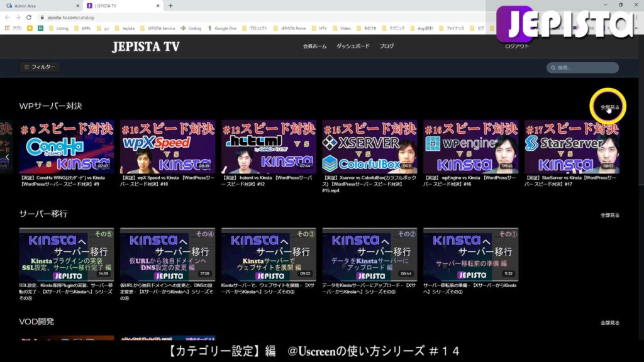
Task: Switch to the Admin Area tab
Action: point(41,6)
